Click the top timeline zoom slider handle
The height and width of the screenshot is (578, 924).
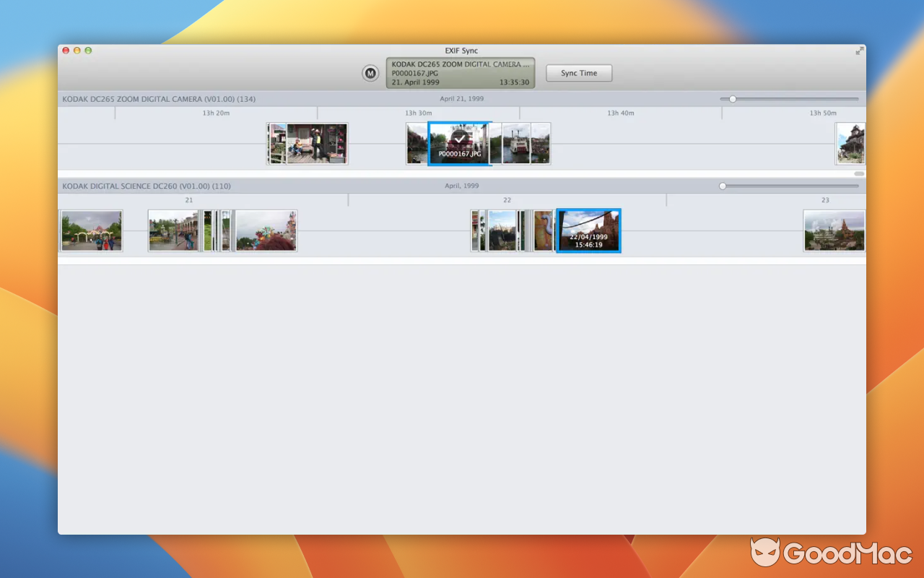tap(732, 98)
